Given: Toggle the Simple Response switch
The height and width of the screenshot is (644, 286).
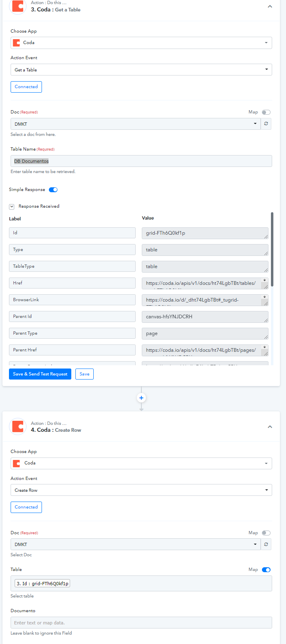Looking at the screenshot, I should (x=53, y=190).
